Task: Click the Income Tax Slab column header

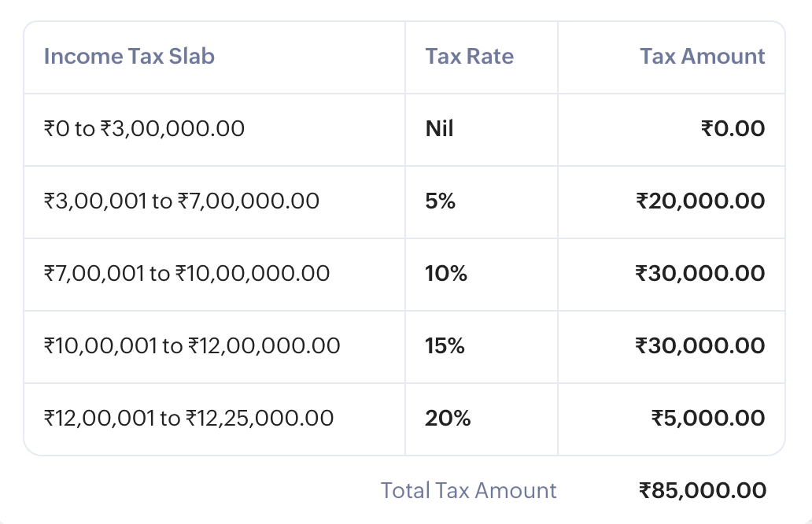Action: [x=129, y=57]
